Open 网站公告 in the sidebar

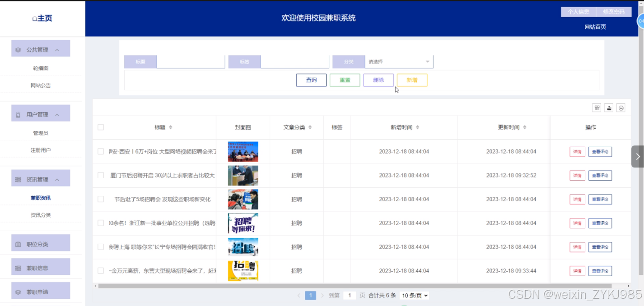coord(41,85)
